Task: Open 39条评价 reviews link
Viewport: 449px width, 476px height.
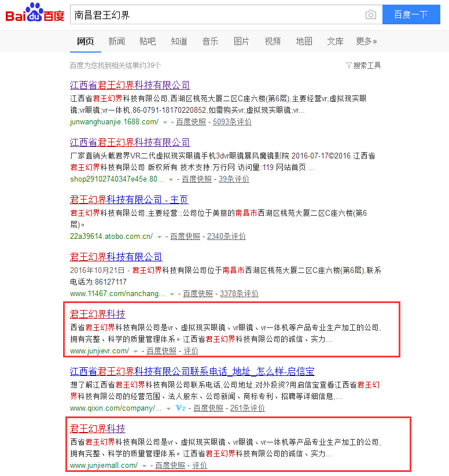Action: click(234, 179)
